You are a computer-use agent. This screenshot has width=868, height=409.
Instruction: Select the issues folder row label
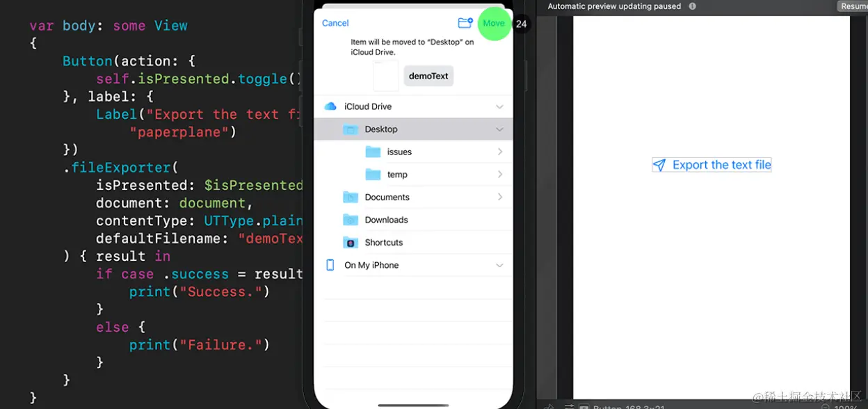399,152
